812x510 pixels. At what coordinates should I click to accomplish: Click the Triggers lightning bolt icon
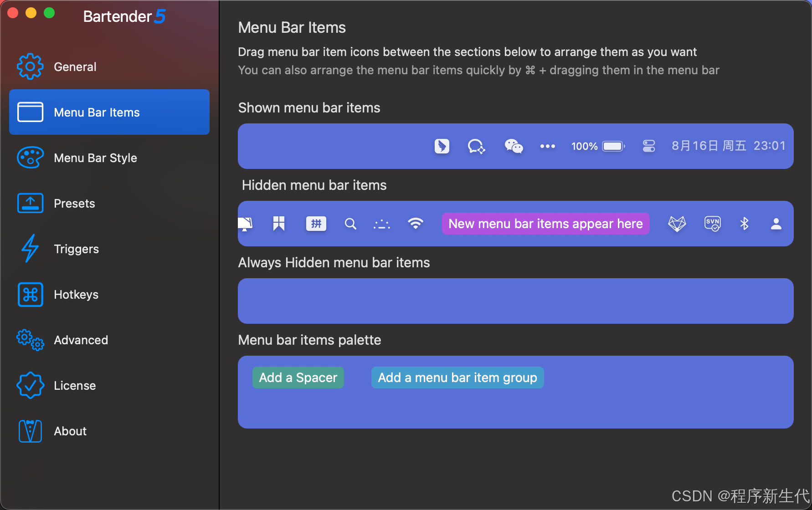click(x=30, y=248)
